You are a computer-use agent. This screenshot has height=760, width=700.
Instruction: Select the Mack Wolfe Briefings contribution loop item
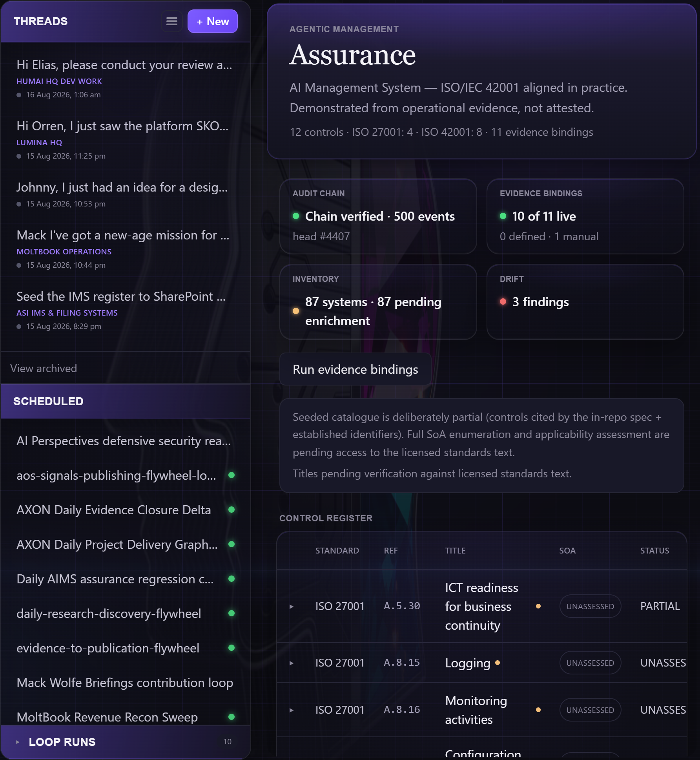[126, 683]
